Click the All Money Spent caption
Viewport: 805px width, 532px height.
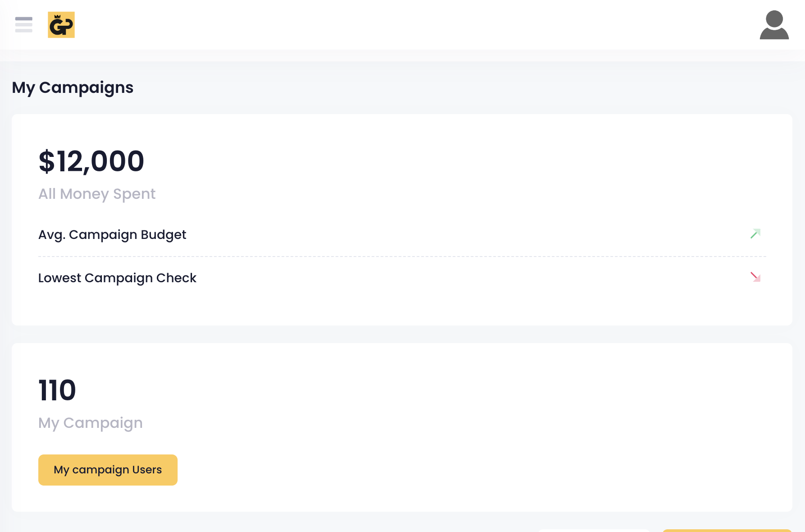pyautogui.click(x=97, y=194)
